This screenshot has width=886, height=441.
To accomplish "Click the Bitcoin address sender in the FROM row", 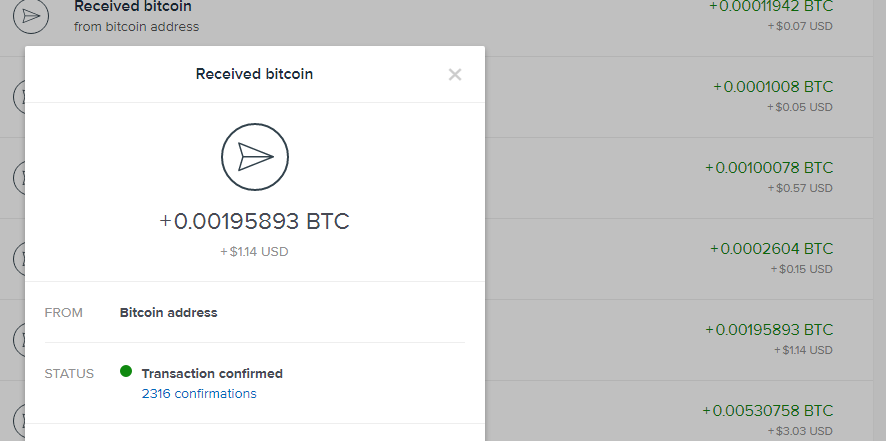I will click(168, 312).
